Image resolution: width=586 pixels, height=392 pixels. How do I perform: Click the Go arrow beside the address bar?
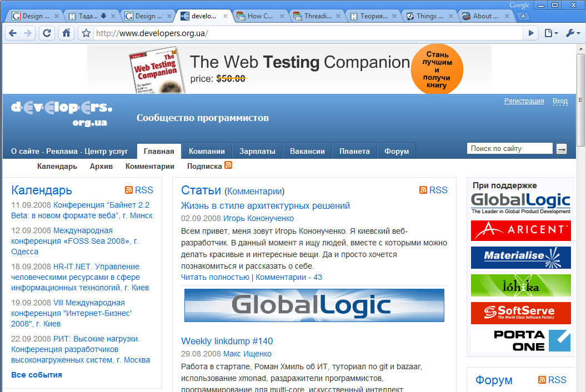530,33
